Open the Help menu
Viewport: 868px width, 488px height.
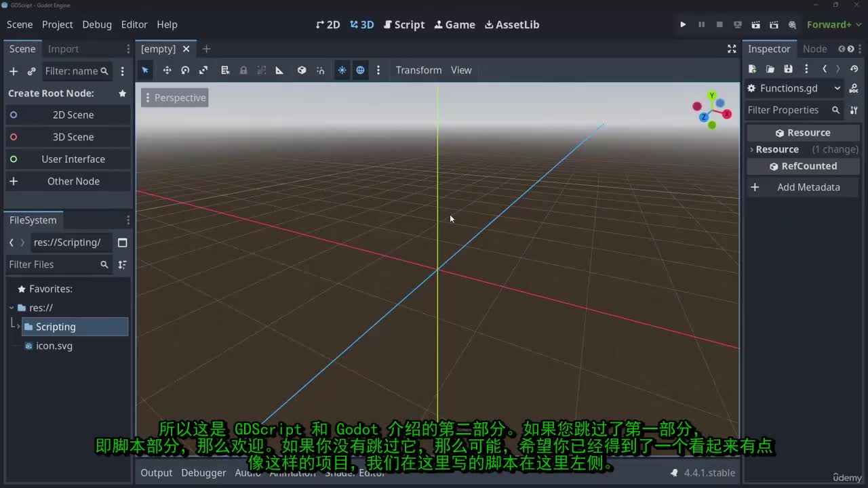tap(167, 24)
